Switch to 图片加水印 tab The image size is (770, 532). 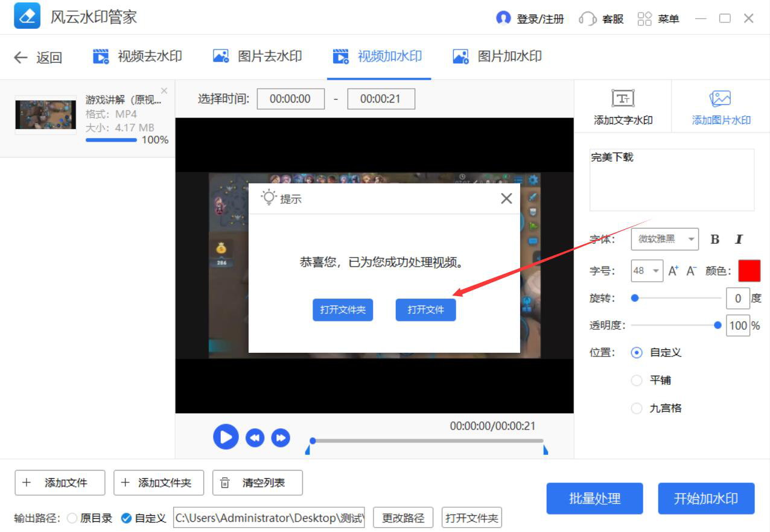tap(497, 57)
